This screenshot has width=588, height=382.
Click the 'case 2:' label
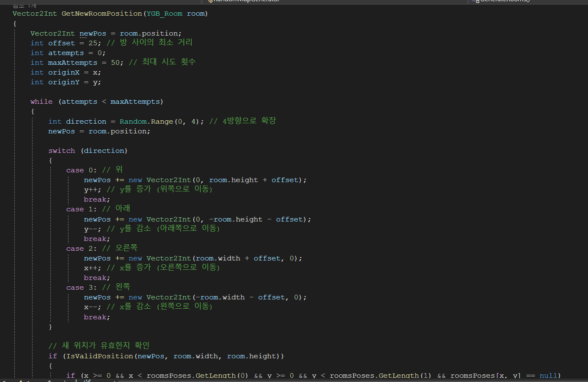point(82,249)
